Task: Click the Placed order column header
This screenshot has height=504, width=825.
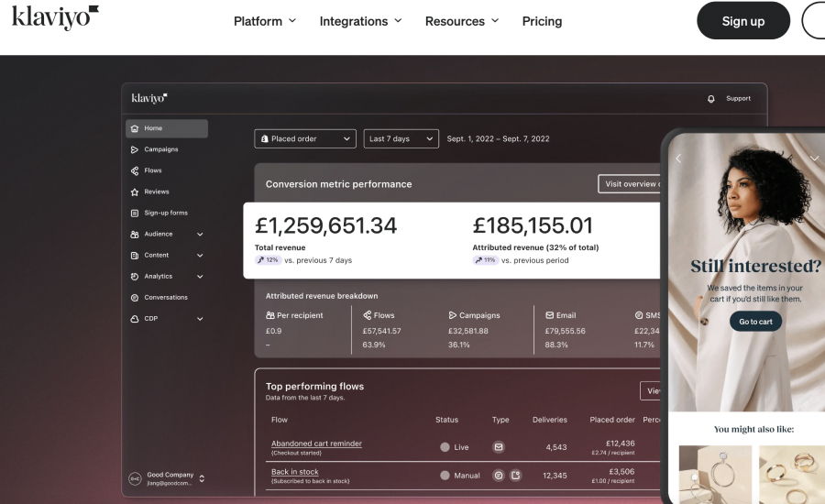Action: click(x=612, y=420)
